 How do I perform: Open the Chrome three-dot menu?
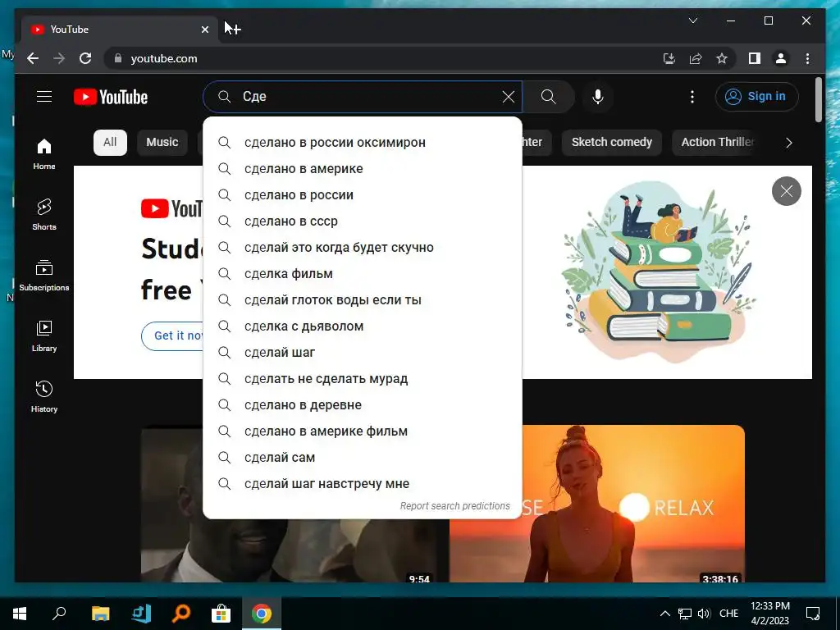pyautogui.click(x=807, y=58)
